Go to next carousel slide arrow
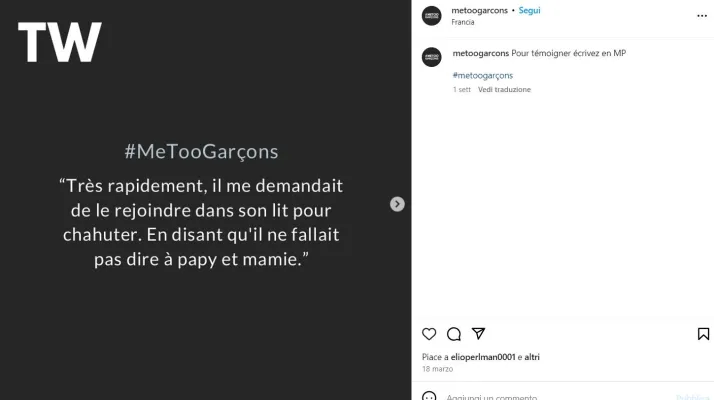The image size is (714, 400). point(397,204)
